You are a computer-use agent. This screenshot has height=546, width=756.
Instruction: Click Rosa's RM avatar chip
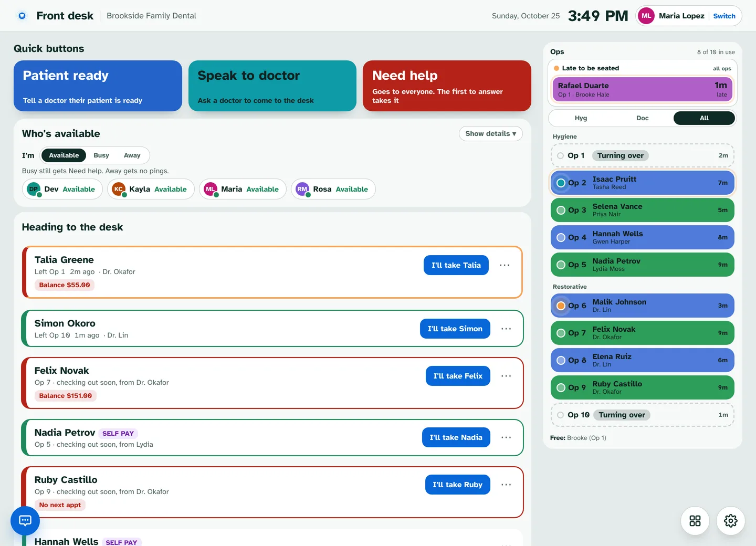(x=302, y=189)
